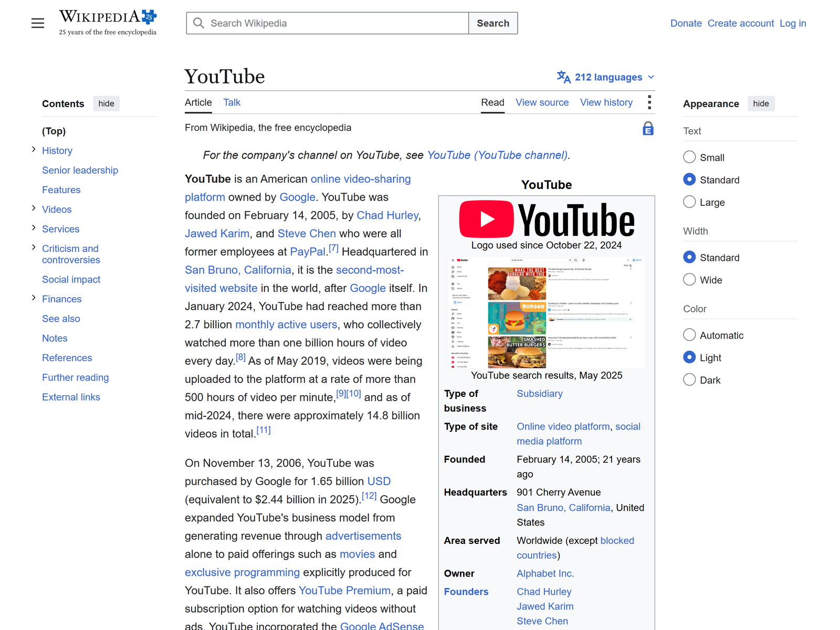The image size is (840, 630).
Task: Open San Bruno, California infobox link
Action: point(563,508)
